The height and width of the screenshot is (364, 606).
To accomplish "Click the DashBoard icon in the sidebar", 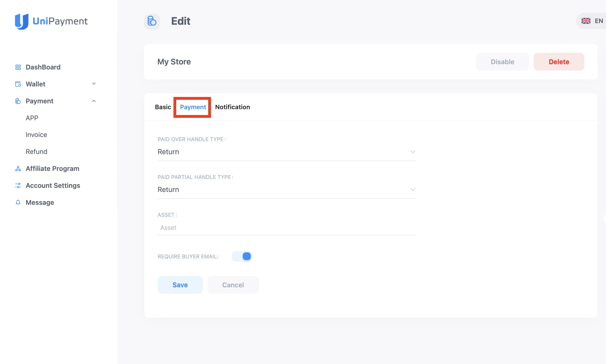I will 18,67.
